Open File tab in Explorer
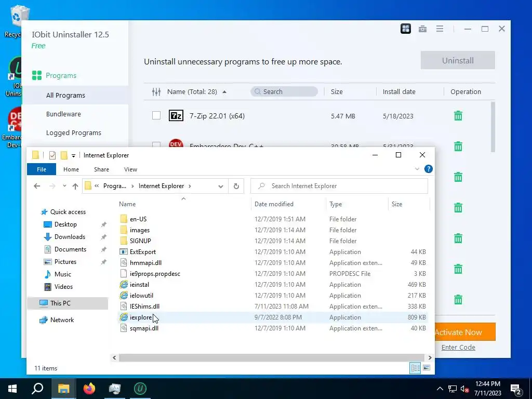Screen dimensions: 532x399 pyautogui.click(x=42, y=169)
